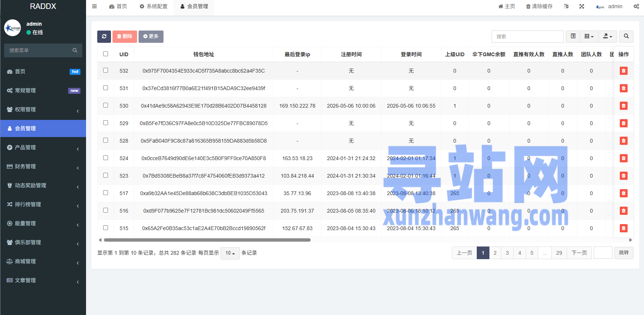Image resolution: width=644 pixels, height=315 pixels.
Task: Expand the 权限管理 sidebar menu
Action: coord(43,109)
